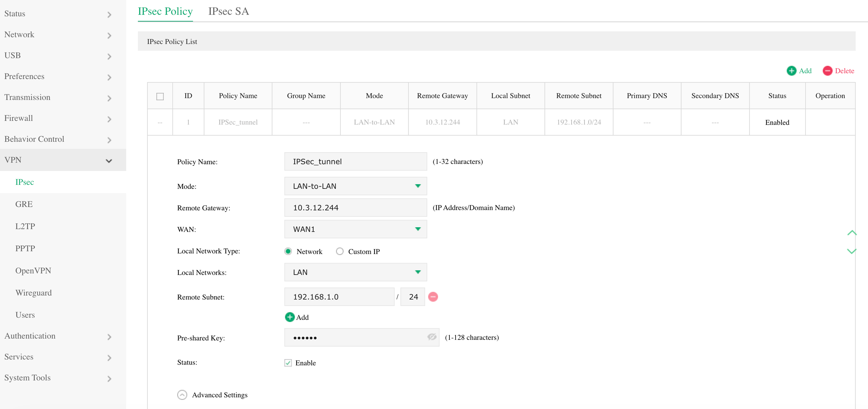
Task: Click the Operation column header
Action: click(x=830, y=96)
